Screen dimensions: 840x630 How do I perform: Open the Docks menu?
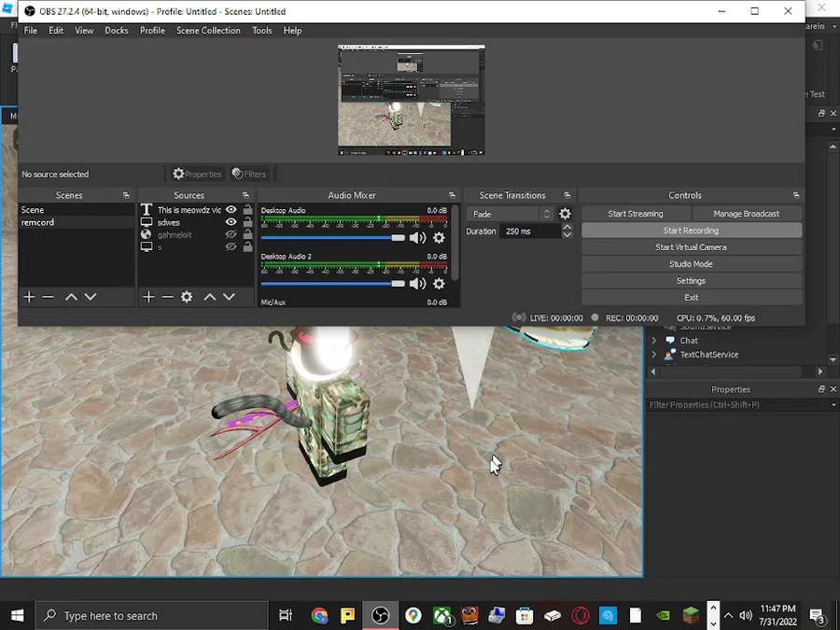tap(117, 31)
